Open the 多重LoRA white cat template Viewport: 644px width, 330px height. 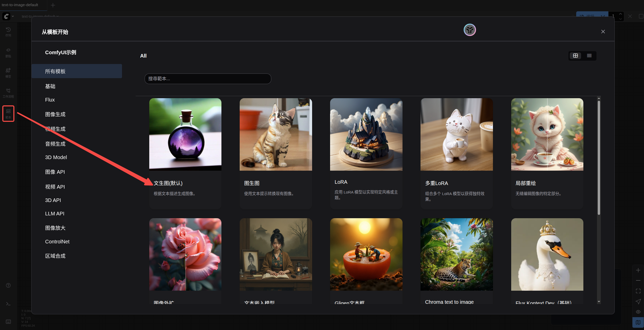pos(456,134)
